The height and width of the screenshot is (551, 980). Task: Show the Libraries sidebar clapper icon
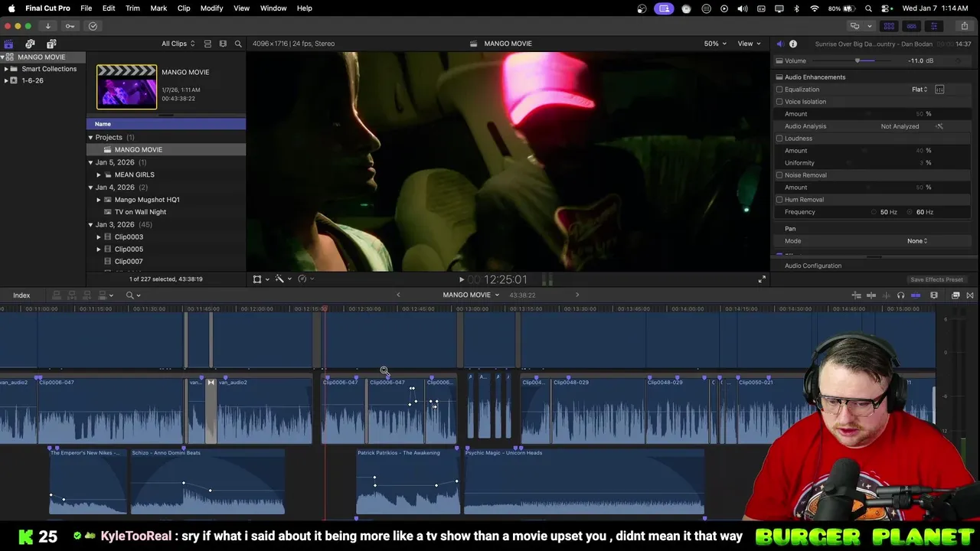(8, 44)
